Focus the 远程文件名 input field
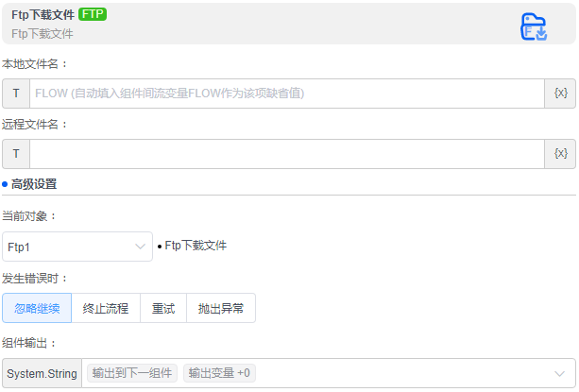579x392 pixels. [x=287, y=154]
